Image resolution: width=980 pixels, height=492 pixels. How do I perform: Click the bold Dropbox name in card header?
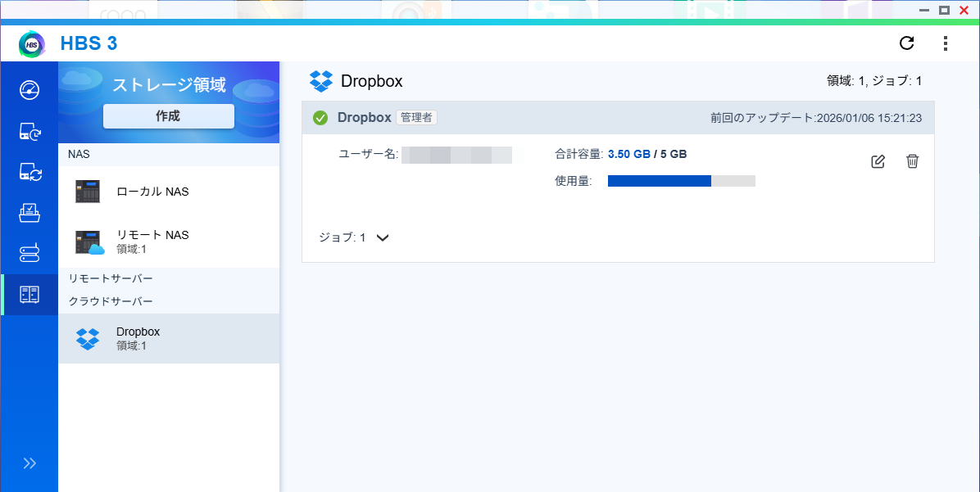click(365, 117)
